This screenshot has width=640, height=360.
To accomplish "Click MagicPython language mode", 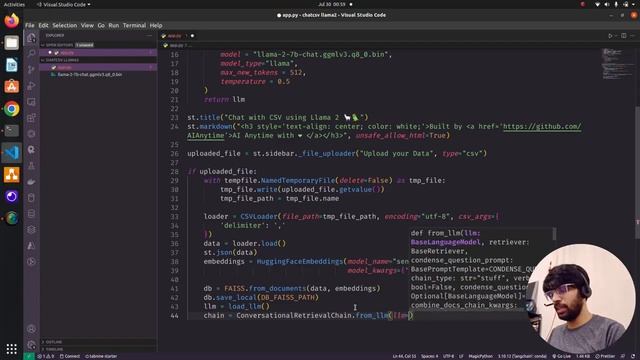I will click(480, 356).
